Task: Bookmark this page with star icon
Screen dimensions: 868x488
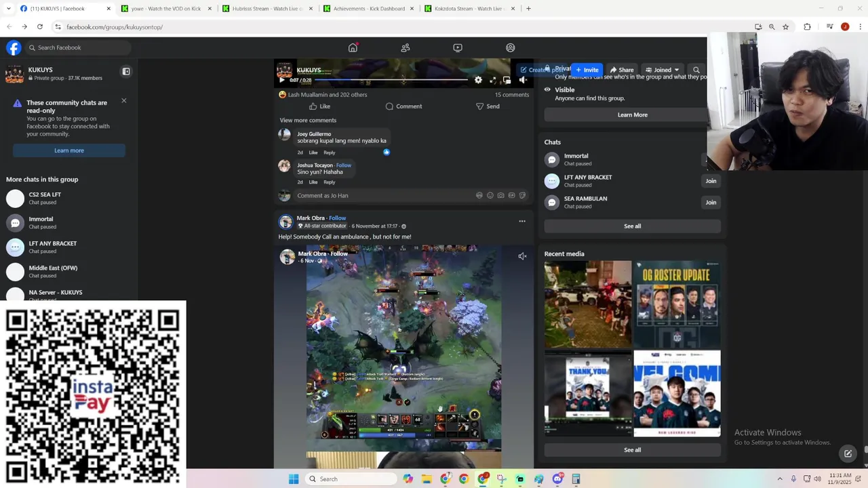Action: coord(785,27)
